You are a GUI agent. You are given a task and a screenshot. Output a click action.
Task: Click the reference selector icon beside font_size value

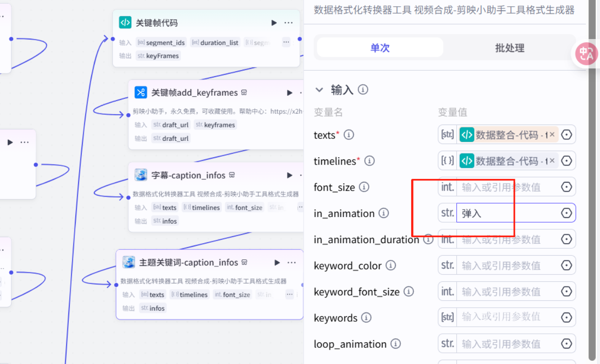(567, 186)
